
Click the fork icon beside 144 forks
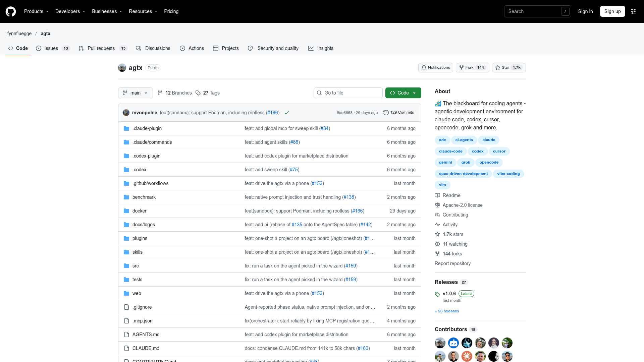pyautogui.click(x=437, y=254)
